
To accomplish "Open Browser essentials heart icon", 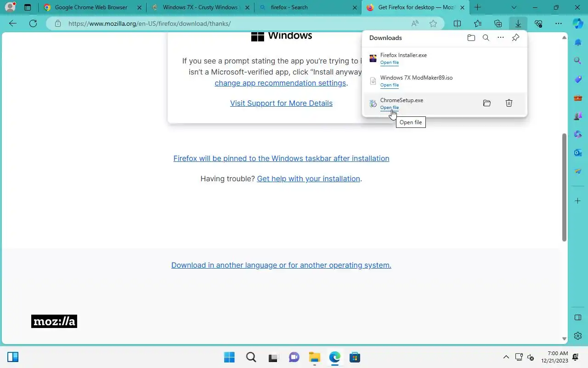I will pos(538,23).
